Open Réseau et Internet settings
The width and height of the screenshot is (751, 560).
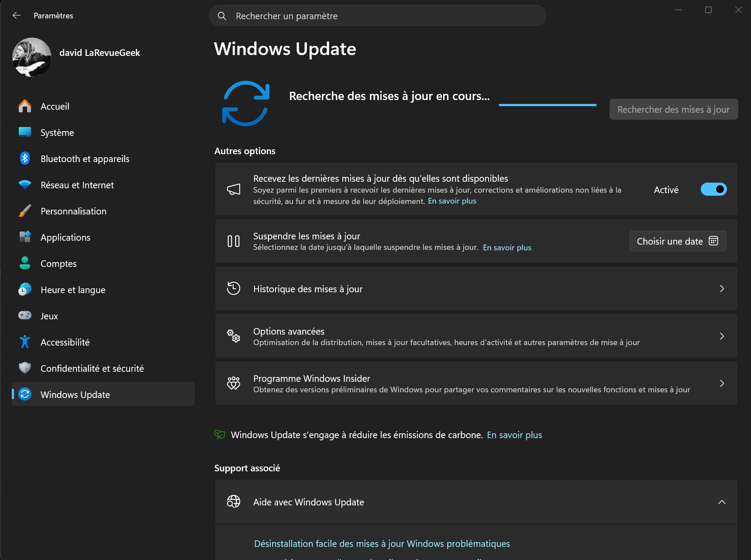(x=103, y=185)
